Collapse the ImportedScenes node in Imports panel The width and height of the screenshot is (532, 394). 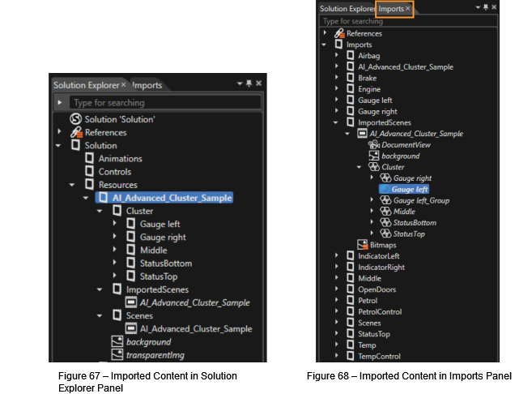coord(335,122)
